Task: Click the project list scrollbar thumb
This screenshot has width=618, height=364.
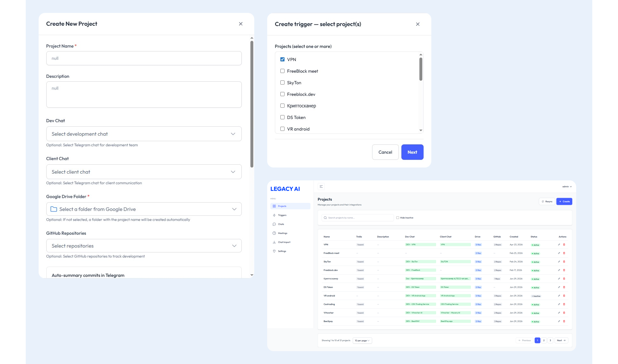Action: pyautogui.click(x=421, y=69)
